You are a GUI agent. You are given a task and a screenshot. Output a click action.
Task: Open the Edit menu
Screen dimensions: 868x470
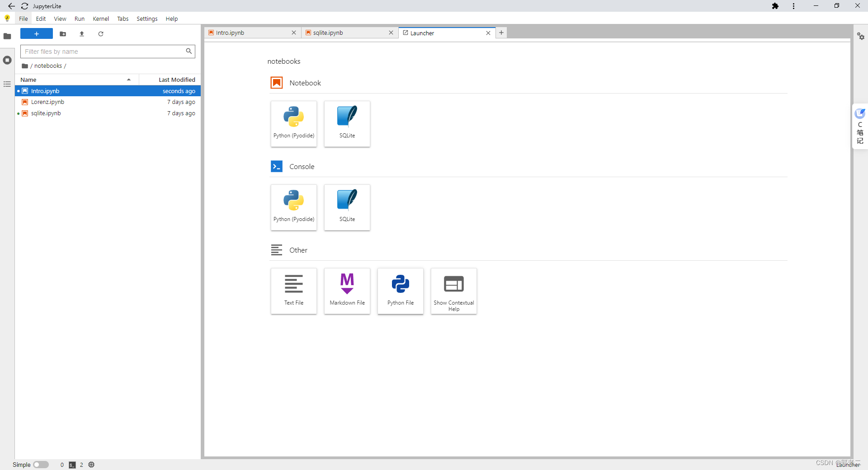[x=41, y=19]
